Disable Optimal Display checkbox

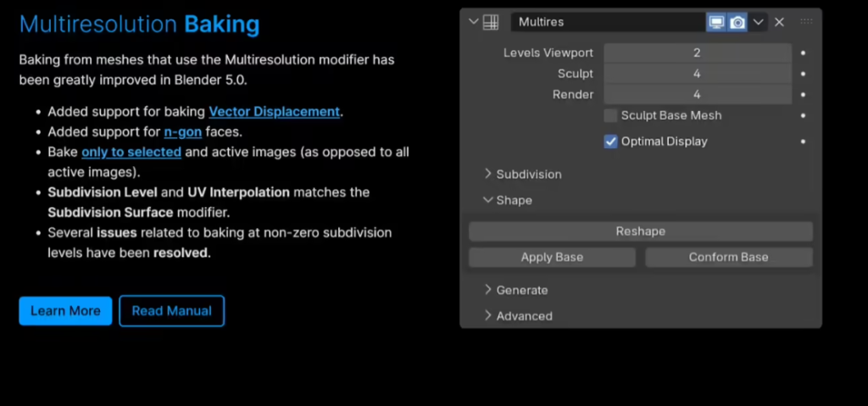coord(610,142)
